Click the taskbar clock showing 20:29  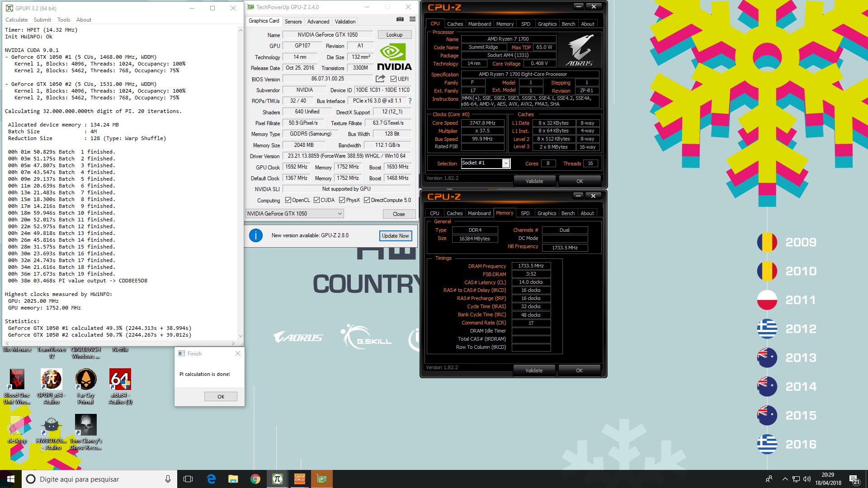828,479
